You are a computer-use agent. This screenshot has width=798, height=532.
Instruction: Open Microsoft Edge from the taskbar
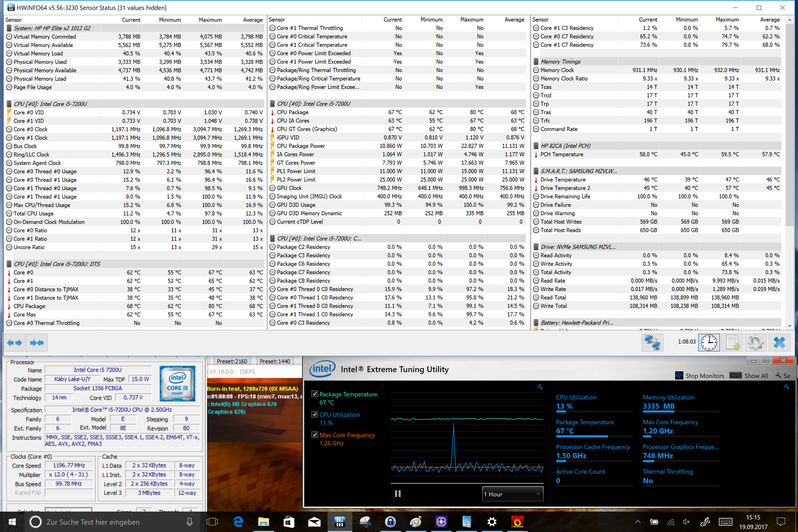click(238, 522)
